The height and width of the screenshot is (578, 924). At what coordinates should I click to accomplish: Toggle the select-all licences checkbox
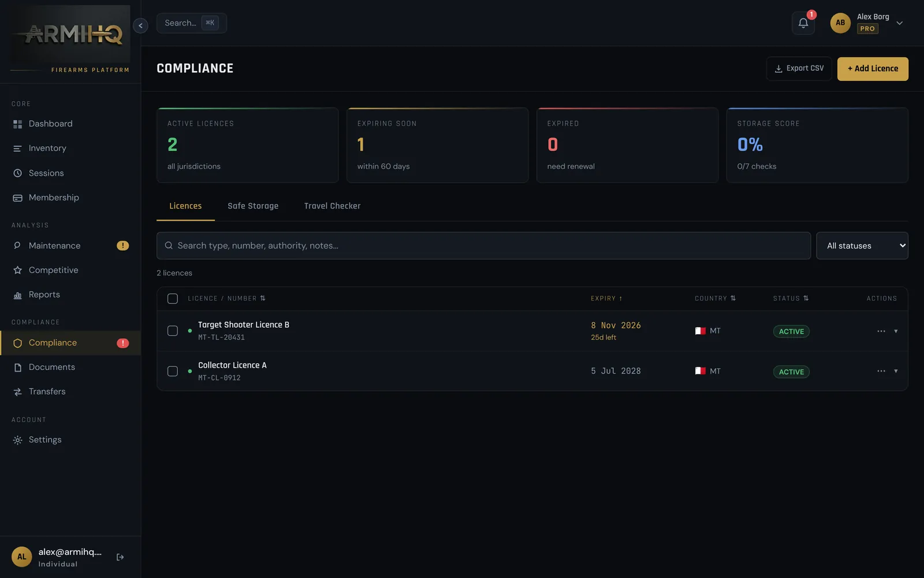tap(173, 299)
